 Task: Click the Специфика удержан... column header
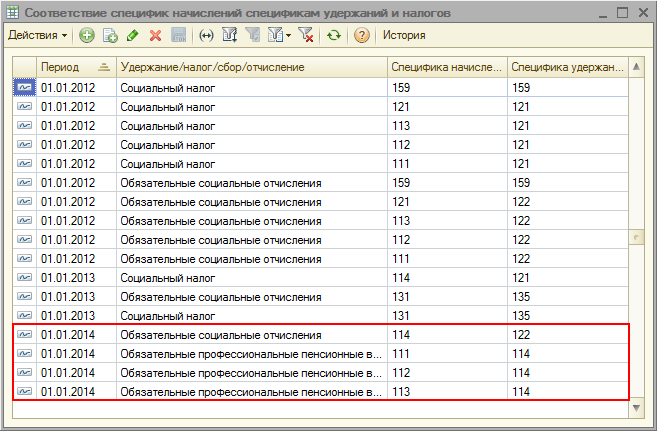click(566, 67)
